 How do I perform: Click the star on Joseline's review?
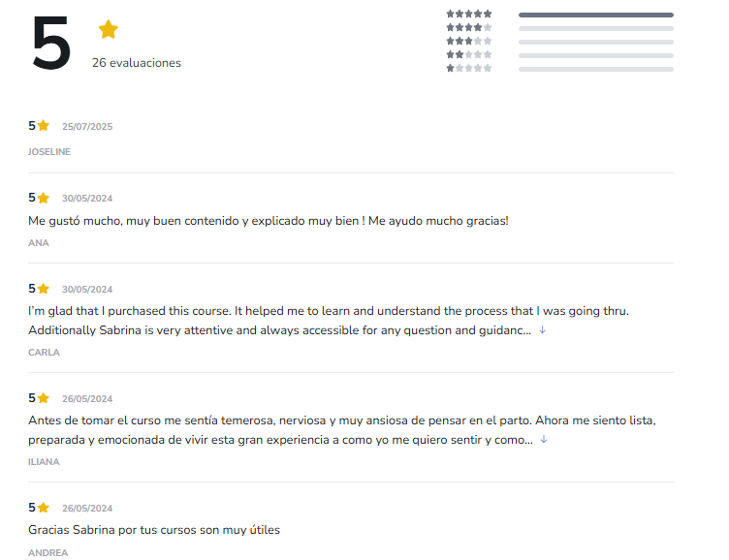tap(44, 126)
